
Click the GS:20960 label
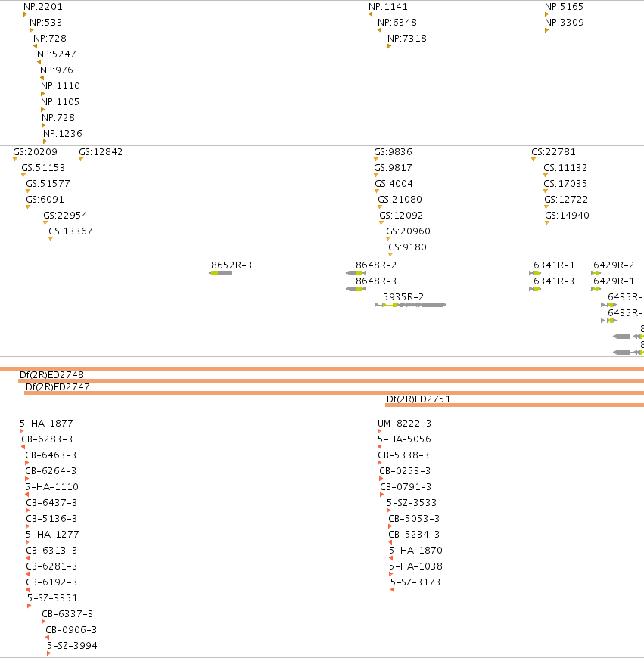[x=408, y=231]
